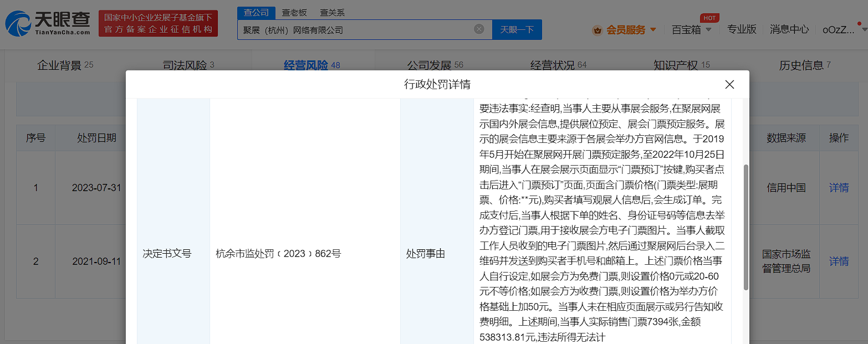
Task: Click the 天眼一下 search button
Action: (x=517, y=30)
